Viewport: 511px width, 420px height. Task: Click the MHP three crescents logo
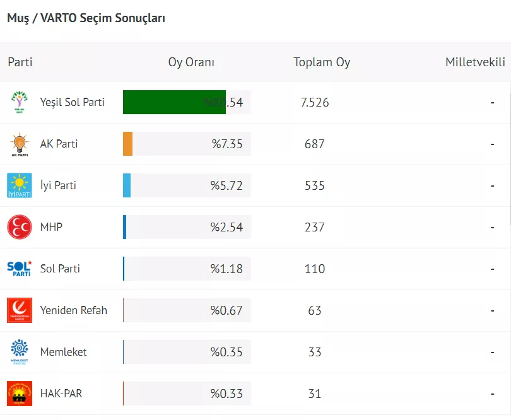point(20,227)
